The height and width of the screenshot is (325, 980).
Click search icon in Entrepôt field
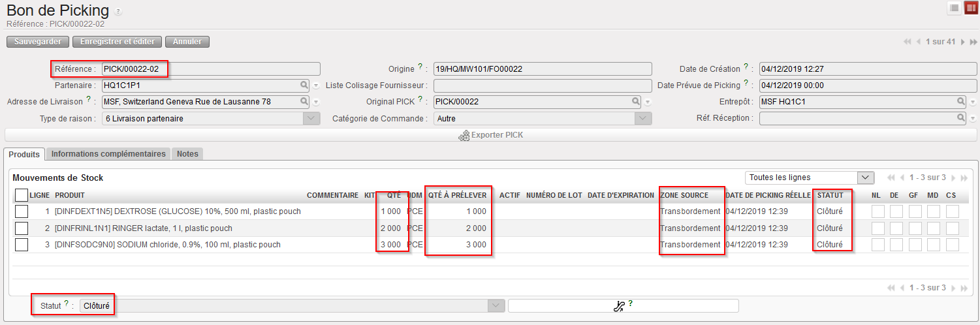click(x=961, y=102)
